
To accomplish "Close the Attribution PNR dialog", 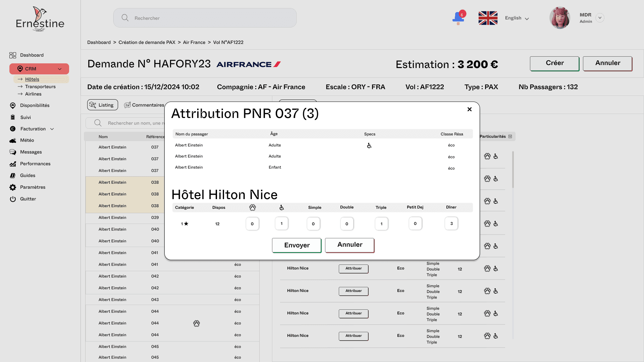I will [x=470, y=109].
